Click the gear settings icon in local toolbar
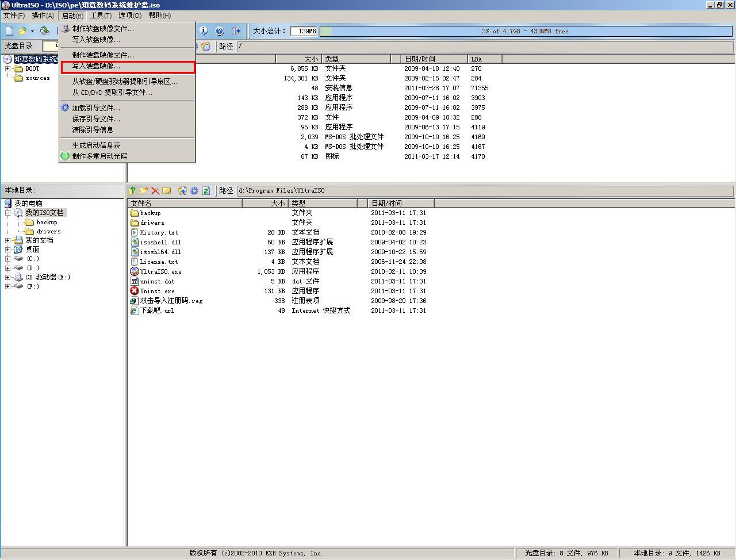This screenshot has height=560, width=736. point(194,190)
